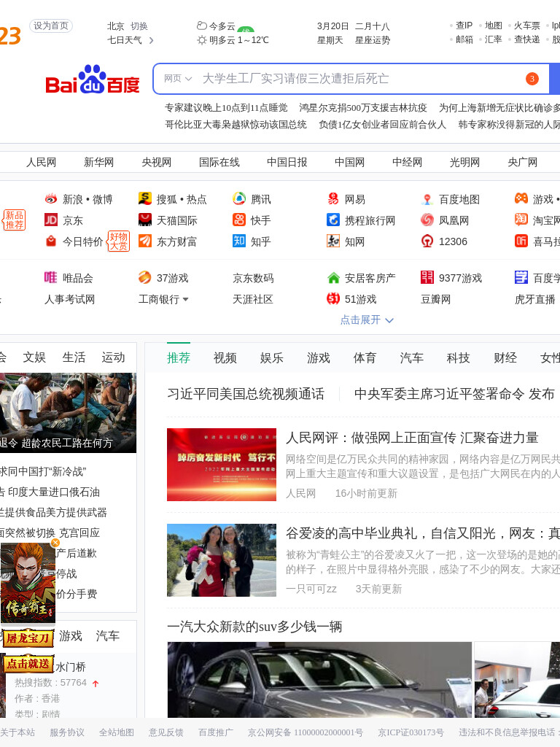Switch to the 视频 tab
Screen dimensions: 560x747
[x=225, y=357]
